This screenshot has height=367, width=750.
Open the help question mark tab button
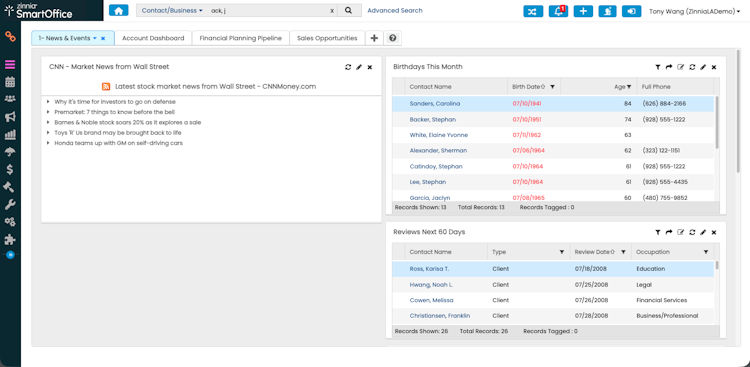coord(393,38)
